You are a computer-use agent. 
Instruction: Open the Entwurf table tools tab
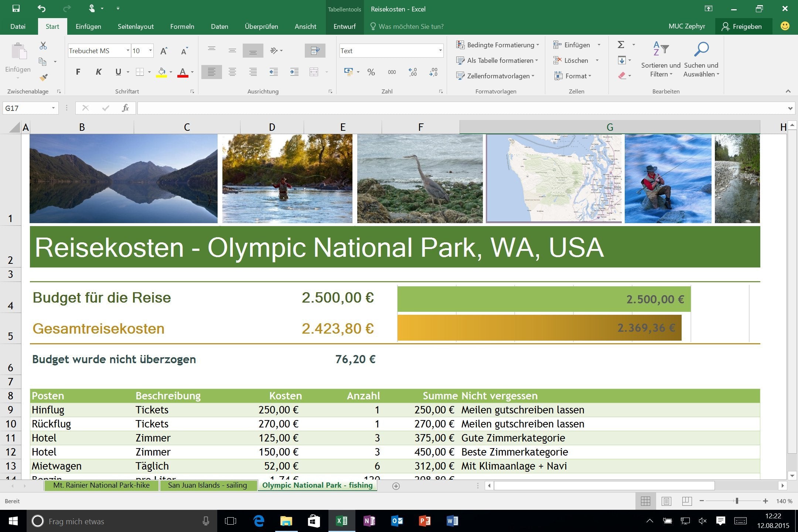pos(345,27)
